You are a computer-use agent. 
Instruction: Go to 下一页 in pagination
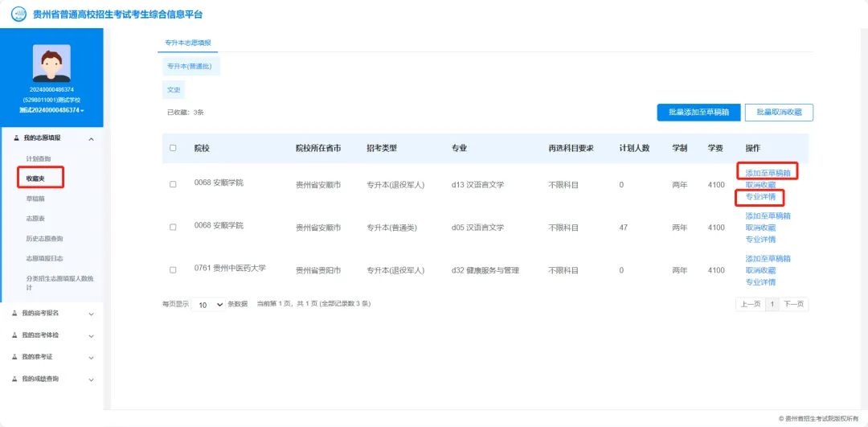click(x=793, y=304)
